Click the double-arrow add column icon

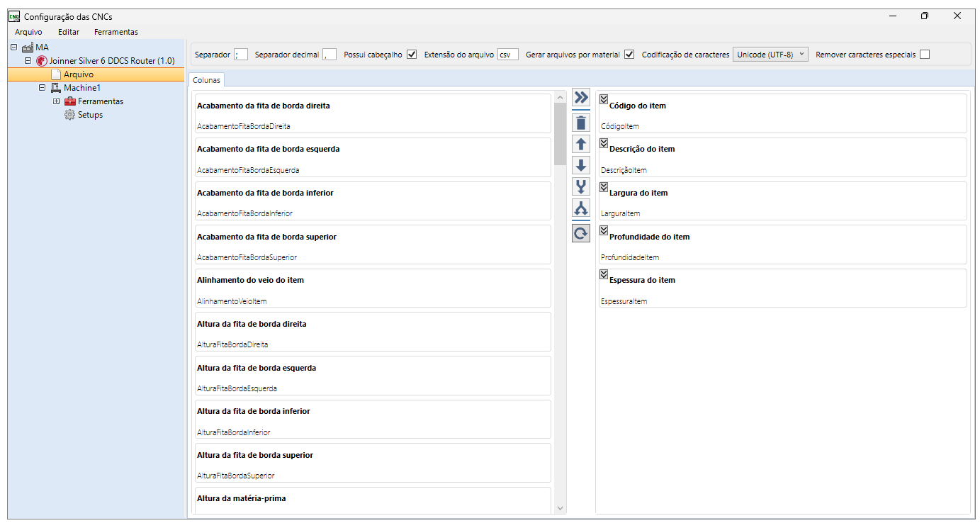point(581,98)
